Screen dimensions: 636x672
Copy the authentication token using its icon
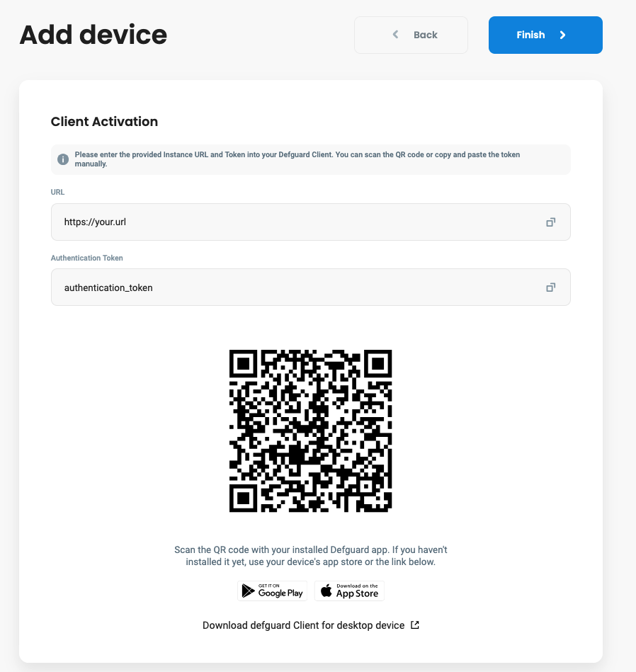pyautogui.click(x=550, y=287)
